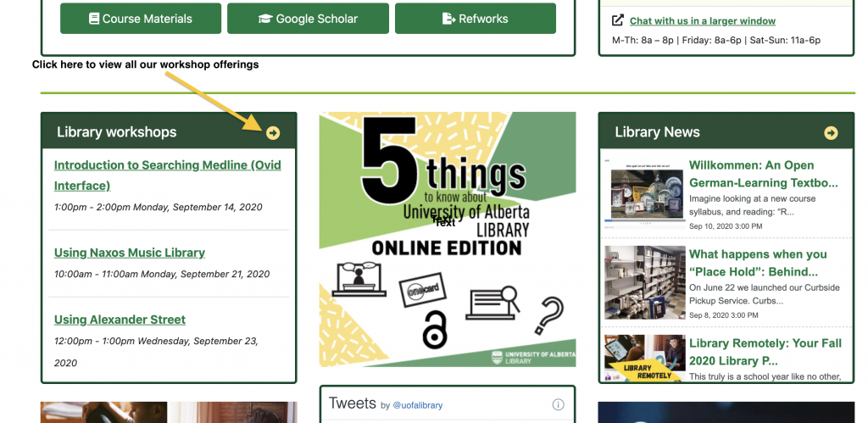Screen dimensions: 868x423
Task: Click 'Sep 8, 2020 3:00 PM' news date
Action: (x=724, y=315)
